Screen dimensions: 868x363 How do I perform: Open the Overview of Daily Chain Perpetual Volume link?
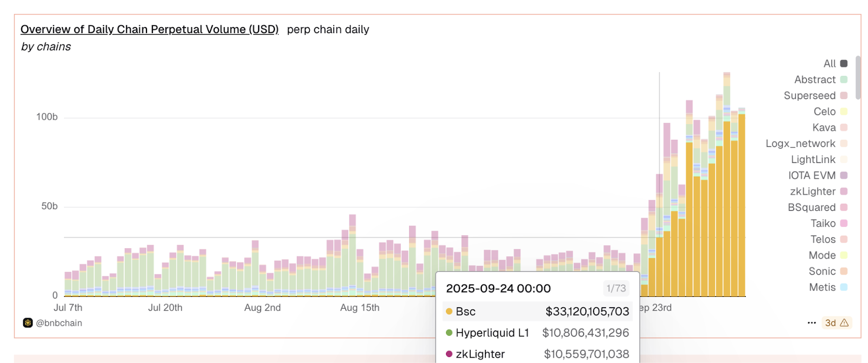click(x=149, y=29)
